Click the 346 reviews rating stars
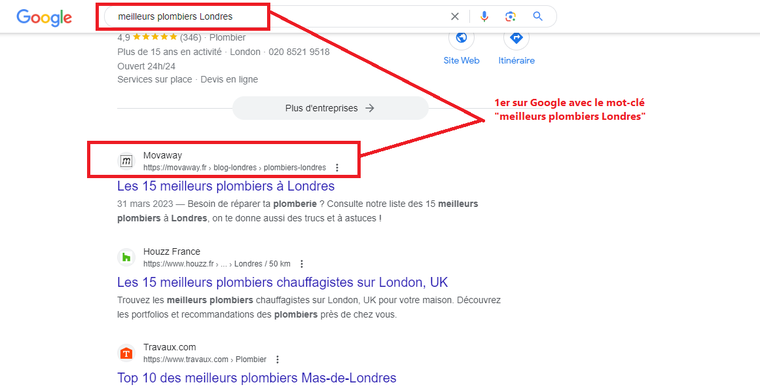The height and width of the screenshot is (387, 760). (155, 37)
